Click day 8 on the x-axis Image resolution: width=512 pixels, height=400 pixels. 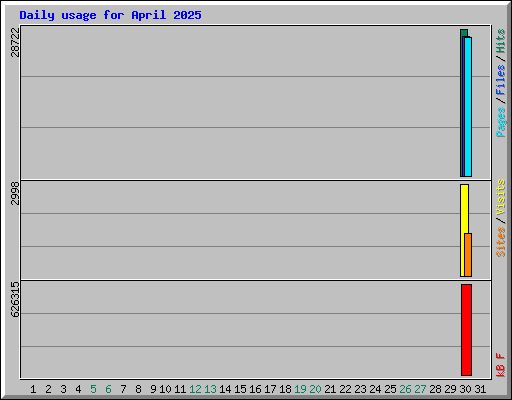[x=138, y=389]
